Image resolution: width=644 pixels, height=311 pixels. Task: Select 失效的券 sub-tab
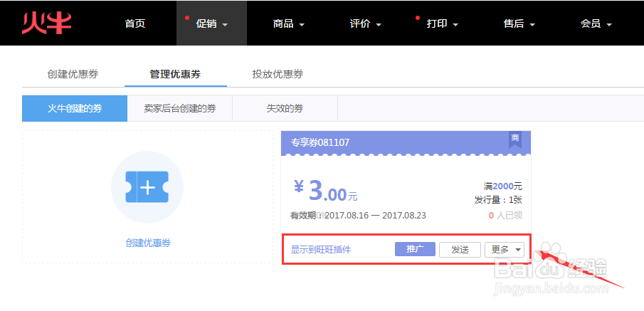[x=285, y=108]
